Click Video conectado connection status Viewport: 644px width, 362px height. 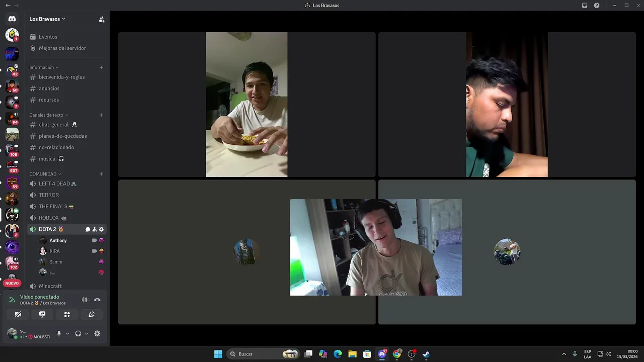pyautogui.click(x=39, y=297)
